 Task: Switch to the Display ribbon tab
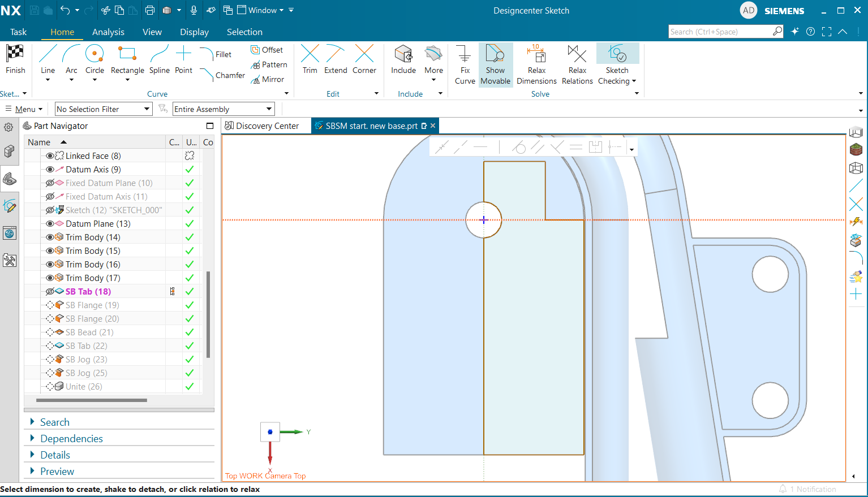click(x=194, y=32)
